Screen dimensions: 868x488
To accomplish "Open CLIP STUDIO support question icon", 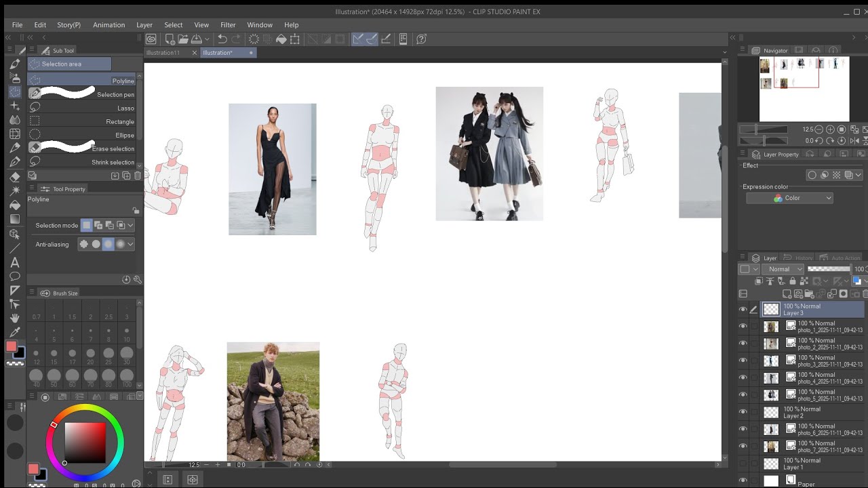I will 421,39.
